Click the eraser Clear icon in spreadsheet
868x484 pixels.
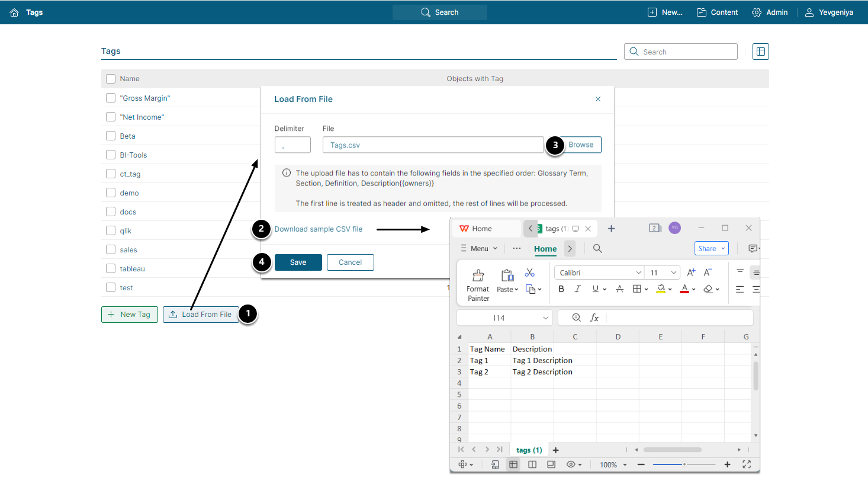pos(708,289)
